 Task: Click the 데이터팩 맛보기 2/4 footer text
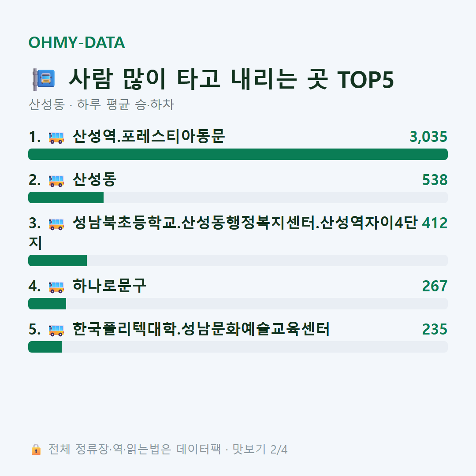pos(232,449)
